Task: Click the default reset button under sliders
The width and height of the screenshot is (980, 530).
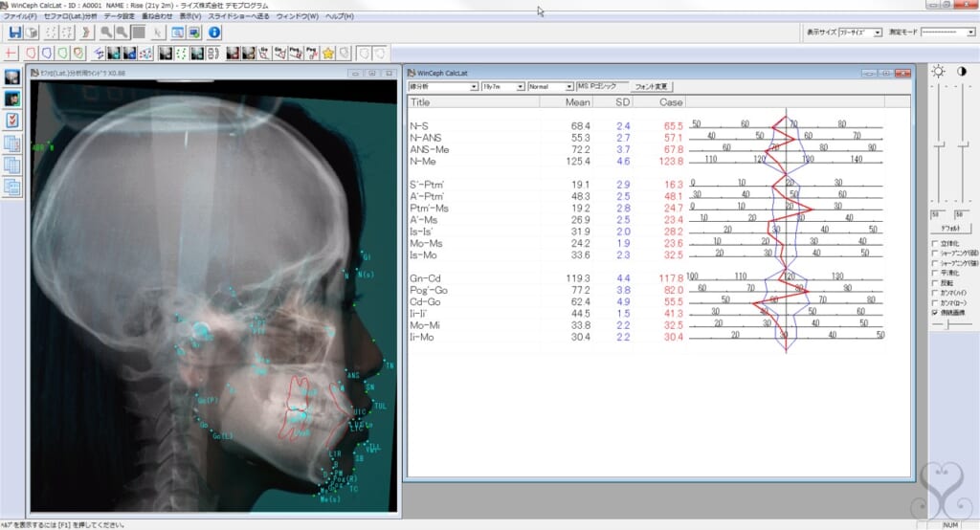Action: 950,229
